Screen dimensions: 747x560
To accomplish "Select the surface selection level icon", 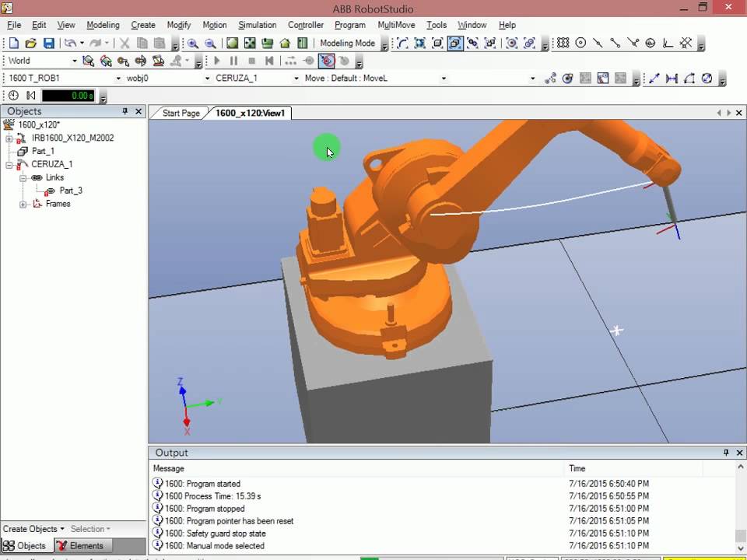I will [419, 44].
